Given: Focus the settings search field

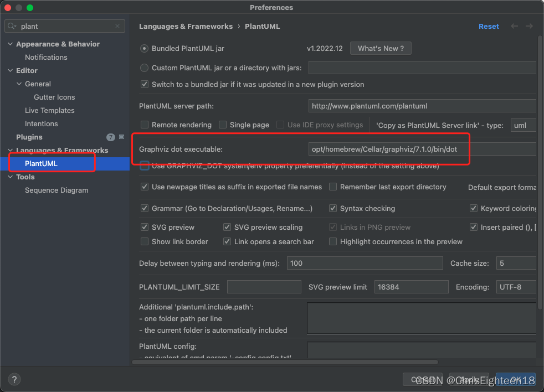Looking at the screenshot, I should [64, 26].
